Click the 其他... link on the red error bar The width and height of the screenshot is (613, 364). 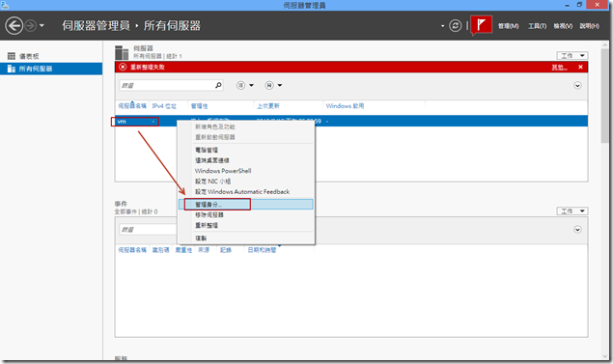pyautogui.click(x=559, y=68)
